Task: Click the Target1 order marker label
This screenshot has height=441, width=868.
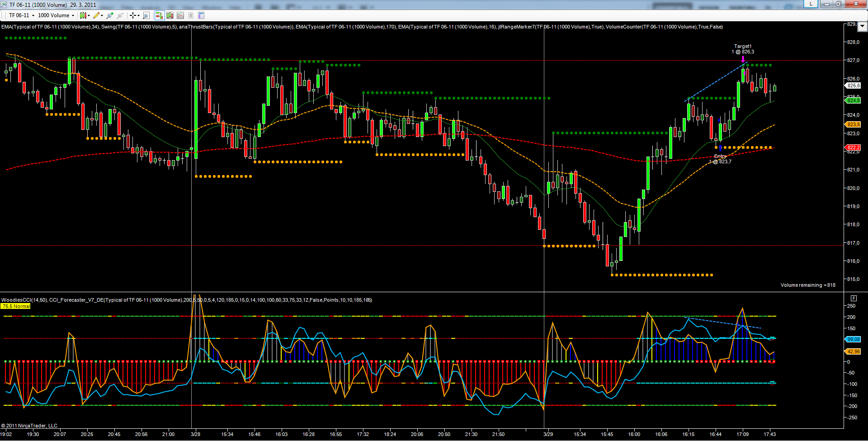Action: (x=743, y=46)
